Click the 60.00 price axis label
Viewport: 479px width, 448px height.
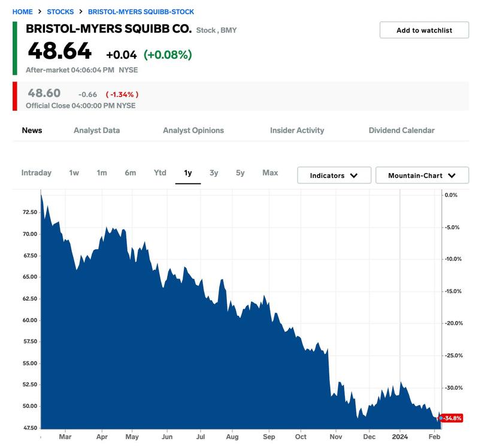click(x=30, y=320)
